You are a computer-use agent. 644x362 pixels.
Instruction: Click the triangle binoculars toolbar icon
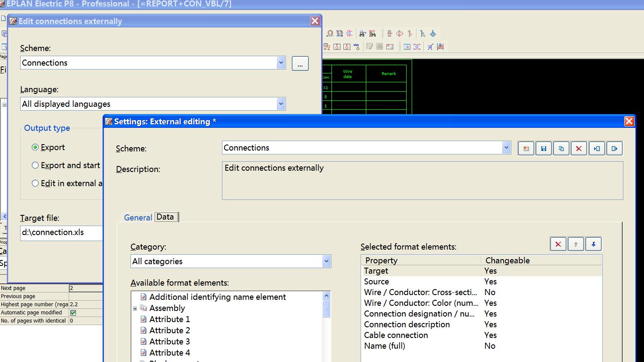[362, 33]
